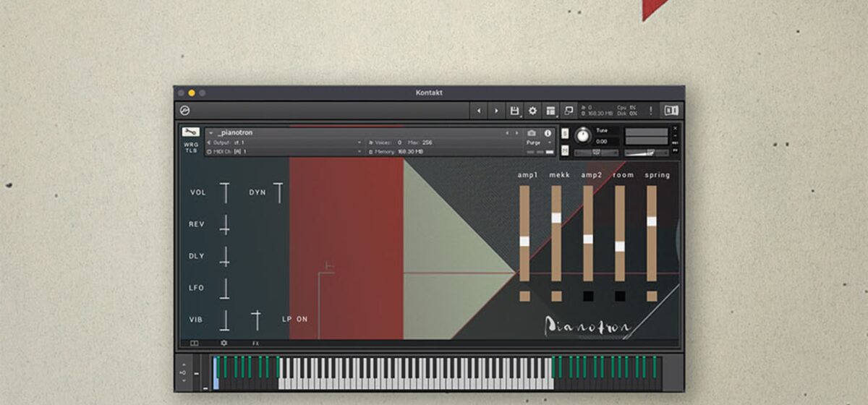868x405 pixels.
Task: Click the room vertical fader handle
Action: [x=620, y=246]
